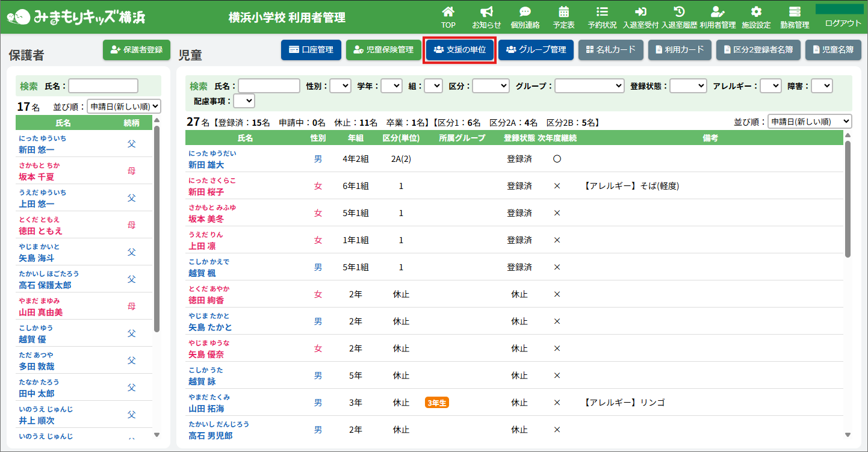
Task: Expand the 性別 filter dropdown
Action: tap(340, 86)
